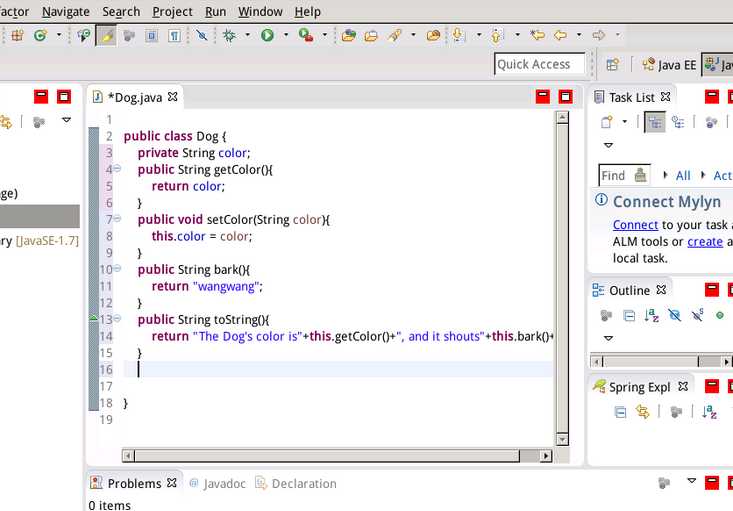Open the Back history dropdown arrow
Image resolution: width=733 pixels, height=511 pixels.
click(579, 35)
